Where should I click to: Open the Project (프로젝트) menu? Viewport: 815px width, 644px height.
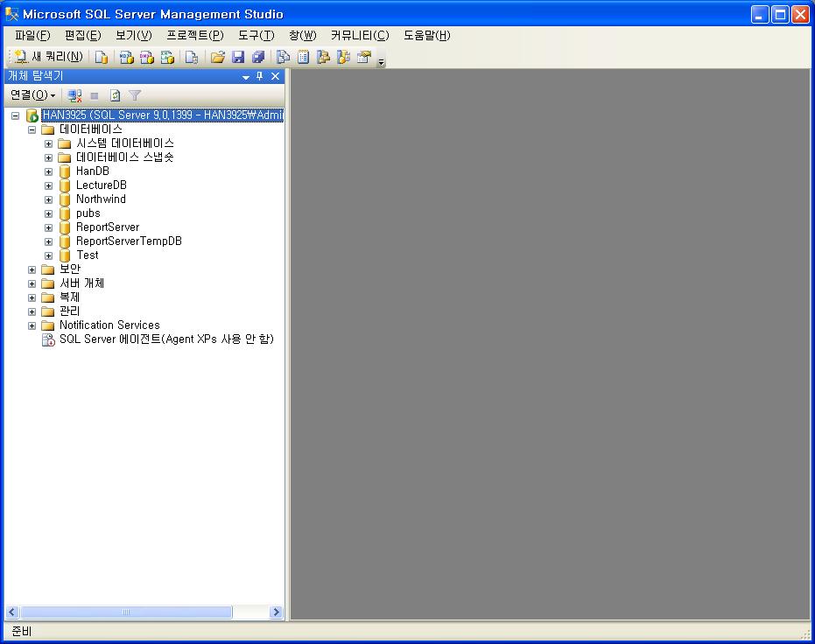[x=195, y=35]
